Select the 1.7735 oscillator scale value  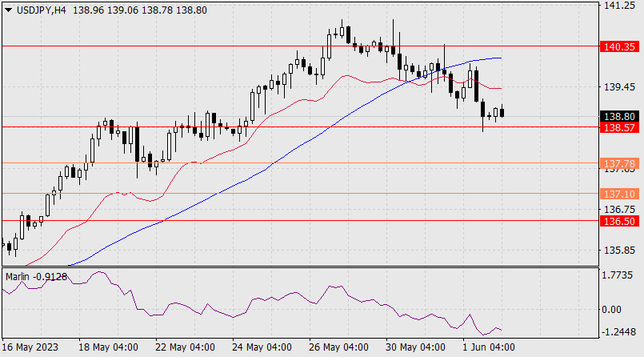618,275
